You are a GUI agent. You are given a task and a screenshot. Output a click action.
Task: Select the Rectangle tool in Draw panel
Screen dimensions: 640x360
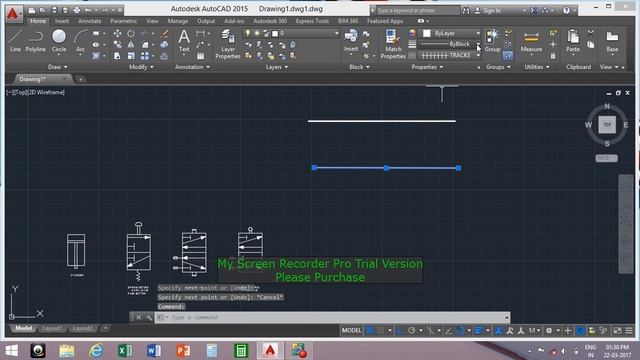[96, 33]
